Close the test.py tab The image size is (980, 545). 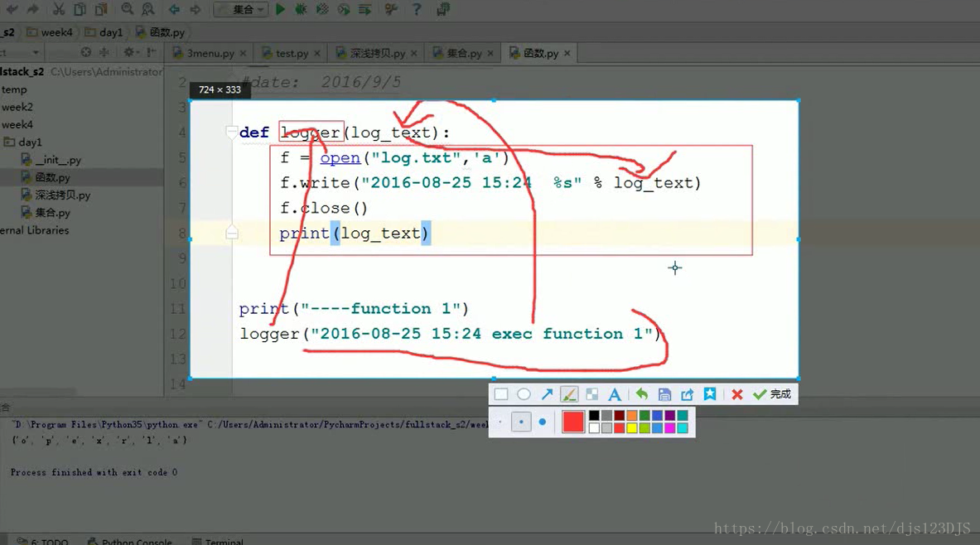317,53
